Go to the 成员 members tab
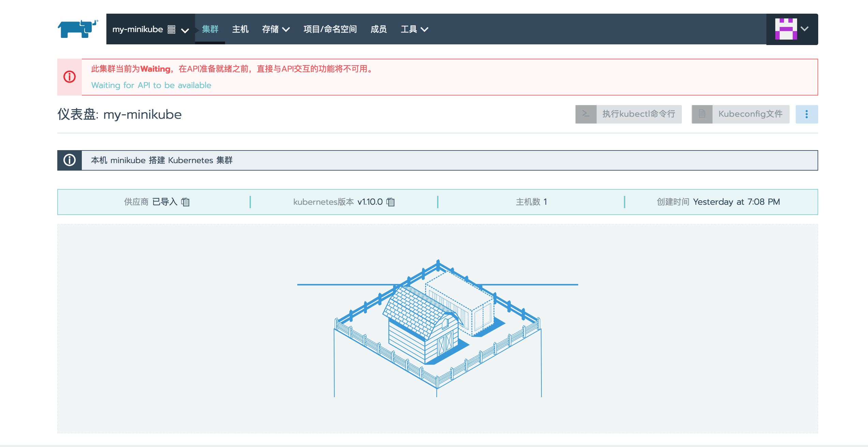Image resolution: width=868 pixels, height=447 pixels. pyautogui.click(x=378, y=29)
